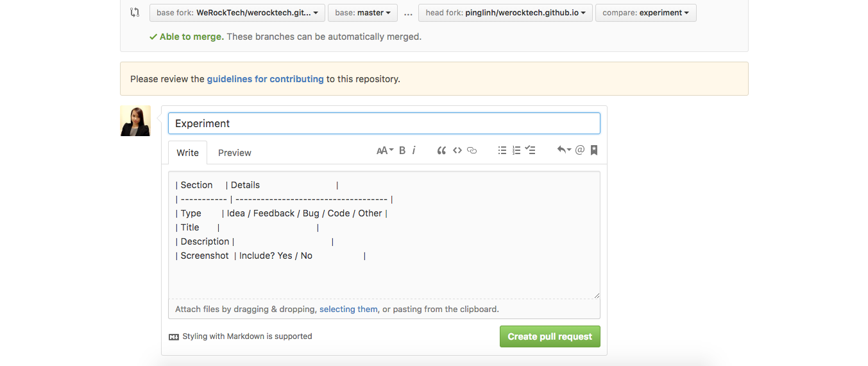Click the Create pull request button
The width and height of the screenshot is (868, 366).
click(550, 336)
